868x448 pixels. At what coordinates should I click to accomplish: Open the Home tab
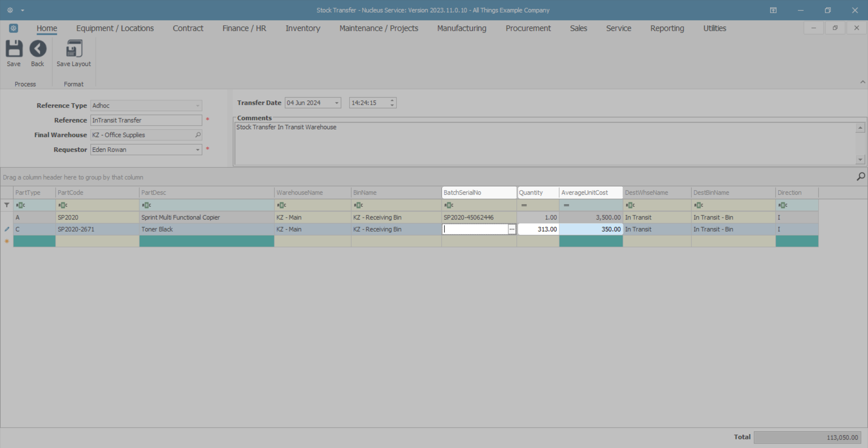tap(47, 28)
